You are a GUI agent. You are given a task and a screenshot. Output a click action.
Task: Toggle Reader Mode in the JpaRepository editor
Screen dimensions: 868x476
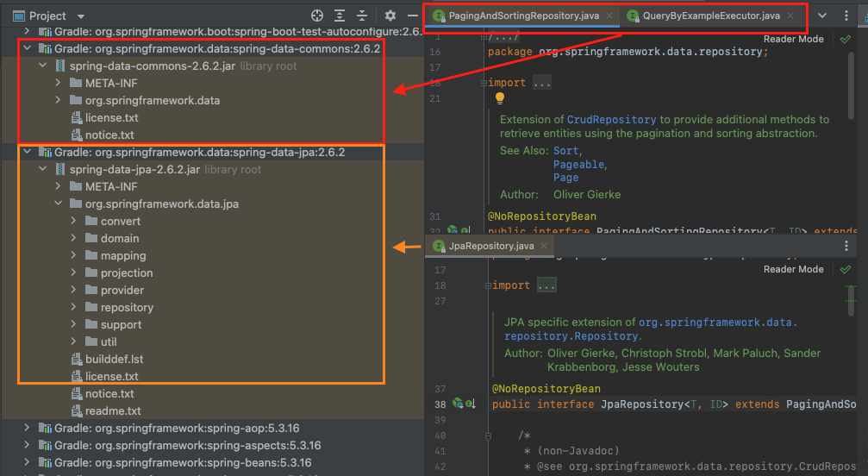pyautogui.click(x=794, y=270)
